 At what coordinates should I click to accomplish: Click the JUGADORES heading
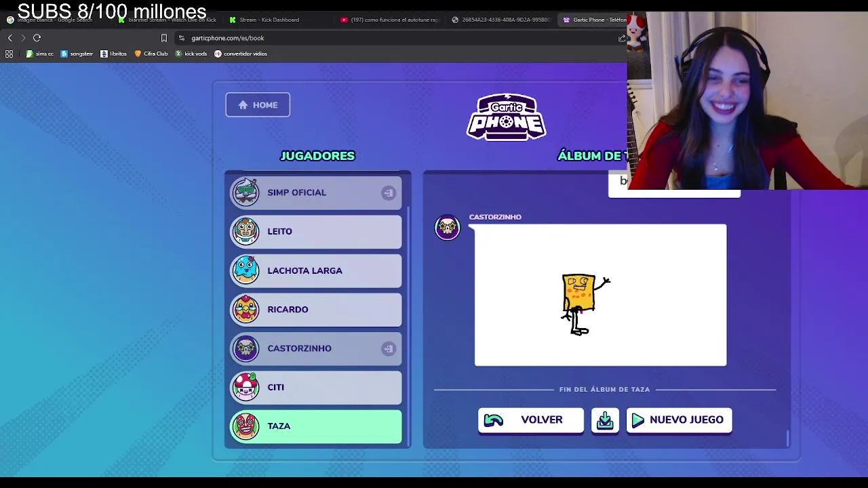[x=317, y=156]
